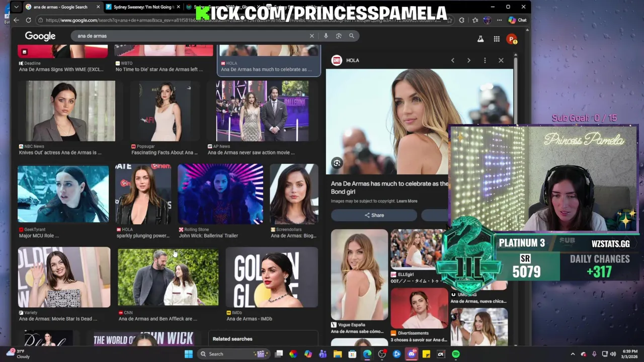Click the magnifier search button in Google
644x362 pixels.
coord(352,36)
